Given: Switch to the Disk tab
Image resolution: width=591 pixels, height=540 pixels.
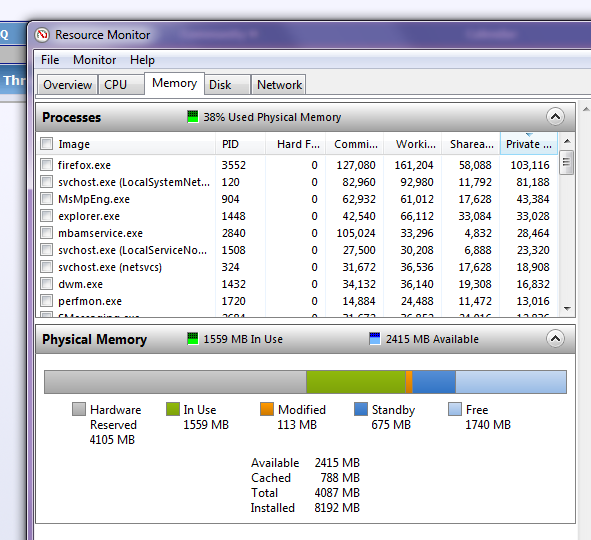Looking at the screenshot, I should [227, 84].
